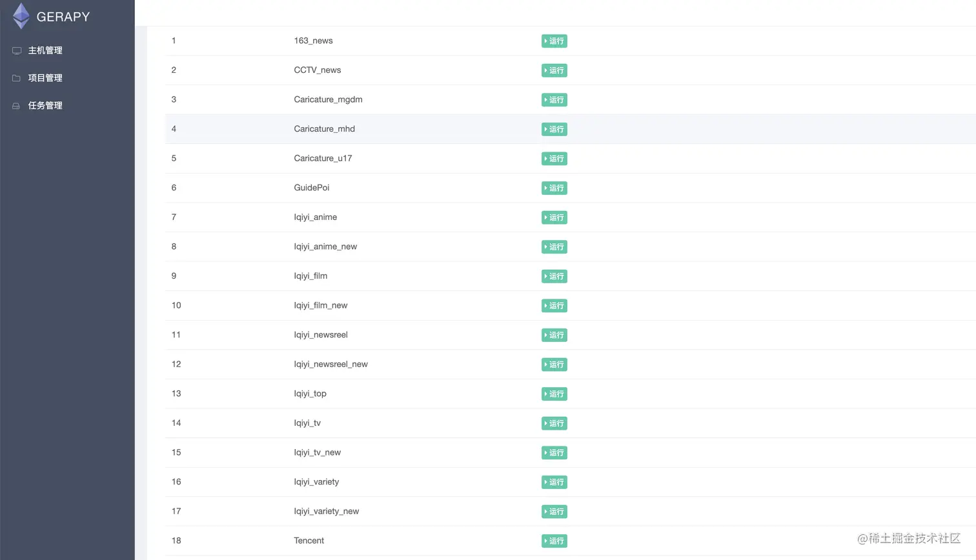976x560 pixels.
Task: Run the Iqiyi_anime_new spider
Action: (x=554, y=247)
